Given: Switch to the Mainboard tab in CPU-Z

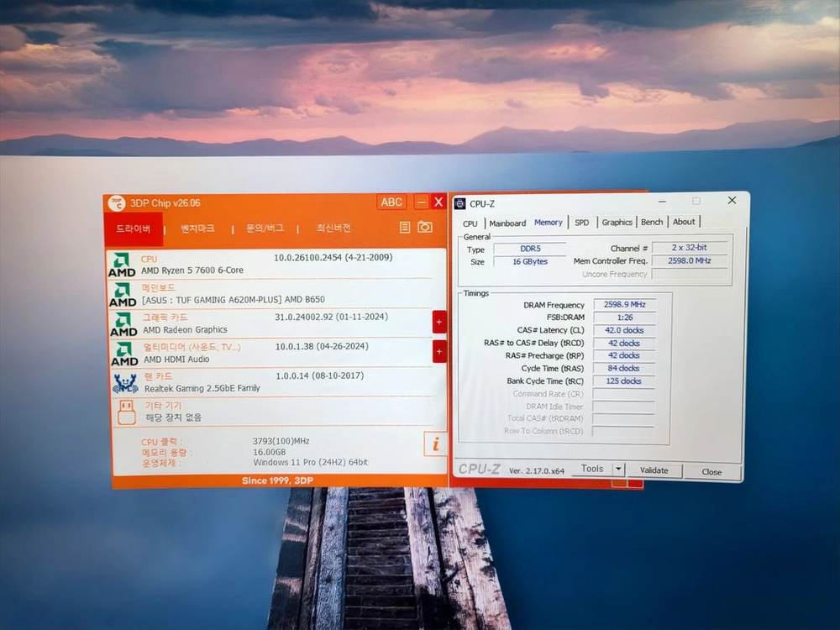Looking at the screenshot, I should tap(507, 223).
